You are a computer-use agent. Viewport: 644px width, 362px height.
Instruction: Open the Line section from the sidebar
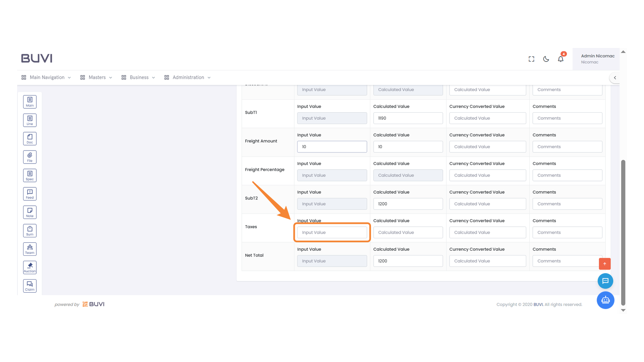[30, 120]
